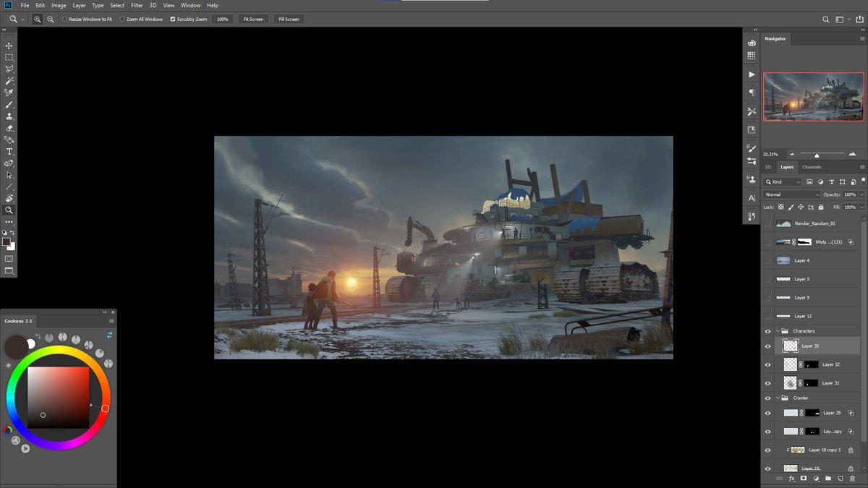Image resolution: width=868 pixels, height=488 pixels.
Task: Switch to the Channels tab
Action: [x=812, y=167]
